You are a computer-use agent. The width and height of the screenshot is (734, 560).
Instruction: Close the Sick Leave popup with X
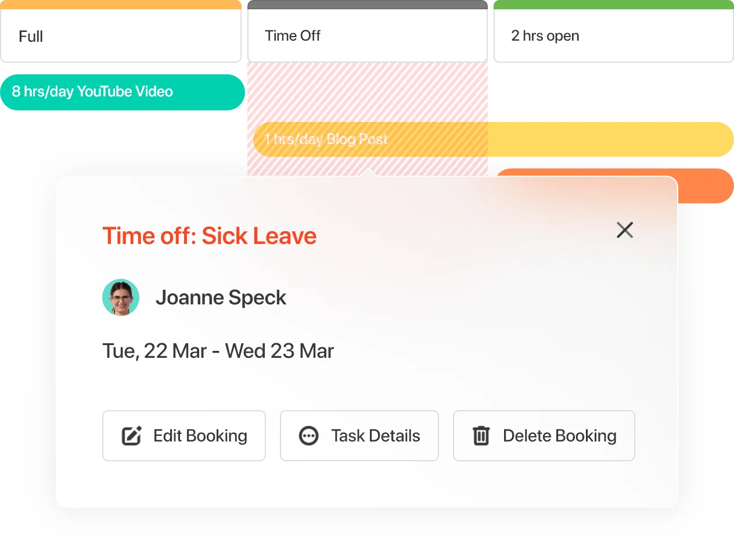coord(625,230)
